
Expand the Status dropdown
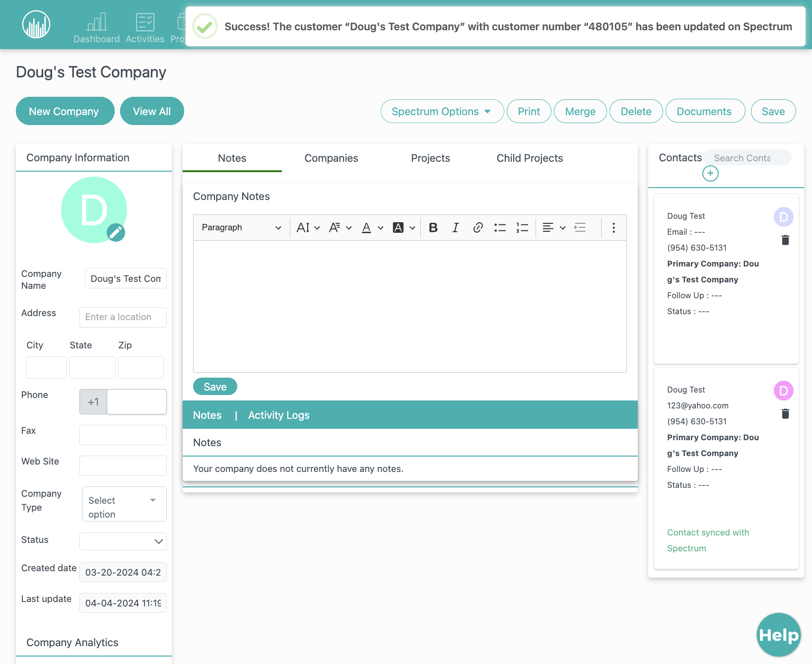pyautogui.click(x=123, y=541)
